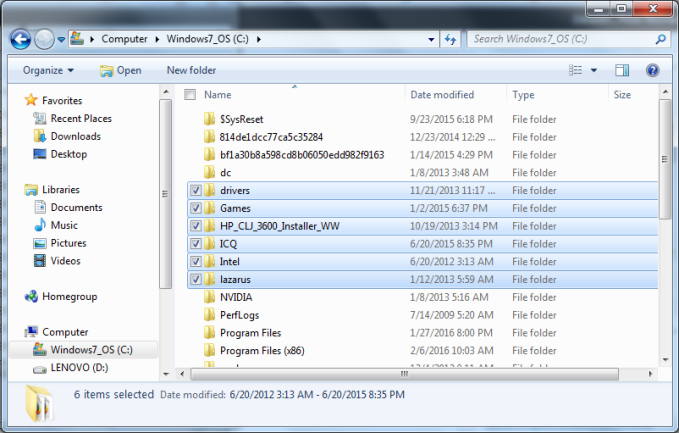Open the recent pages dropdown arrow
679x433 pixels.
coord(61,39)
